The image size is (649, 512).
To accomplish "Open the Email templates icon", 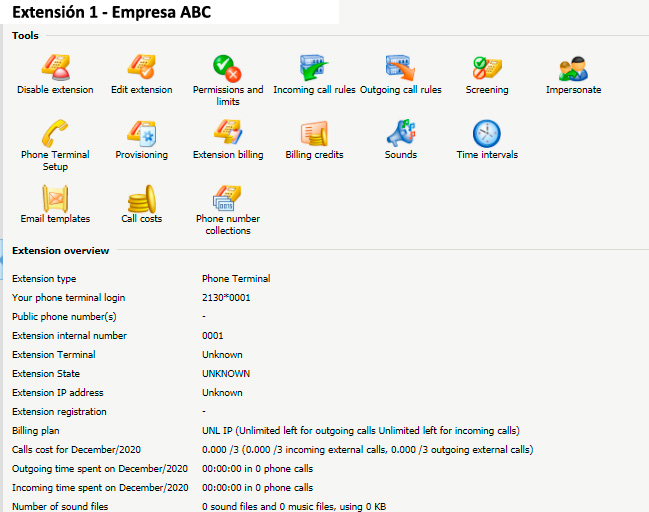I will pos(55,198).
